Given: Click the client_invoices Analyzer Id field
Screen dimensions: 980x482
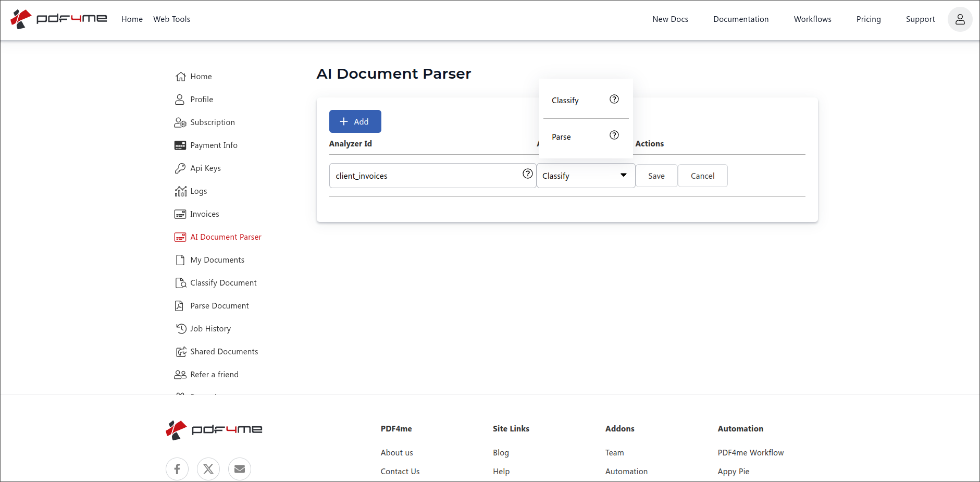Looking at the screenshot, I should [x=432, y=176].
